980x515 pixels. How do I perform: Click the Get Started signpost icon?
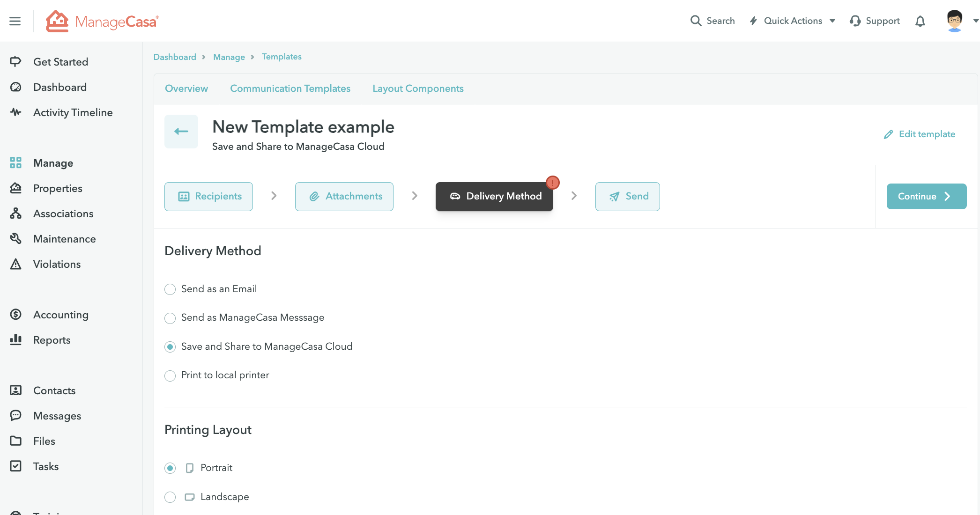(15, 61)
